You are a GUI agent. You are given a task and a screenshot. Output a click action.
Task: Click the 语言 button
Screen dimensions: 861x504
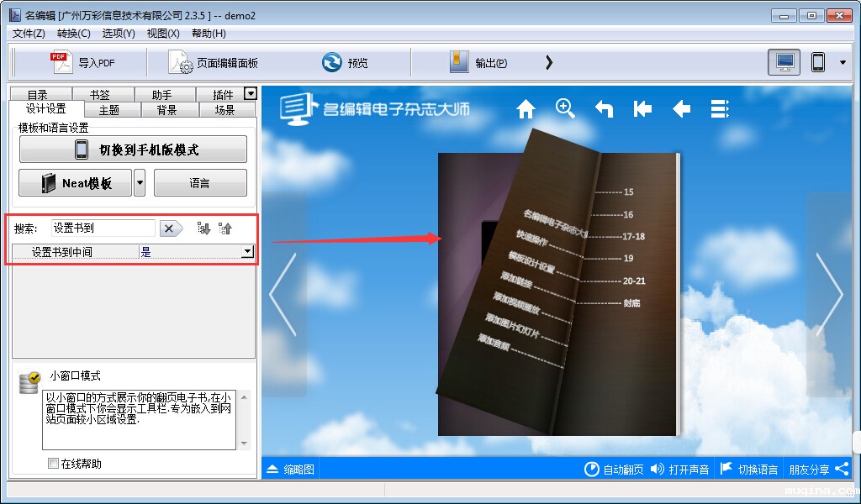(x=200, y=182)
